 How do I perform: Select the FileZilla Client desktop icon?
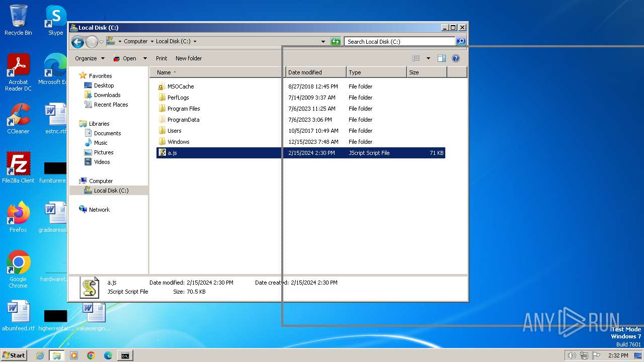click(18, 168)
